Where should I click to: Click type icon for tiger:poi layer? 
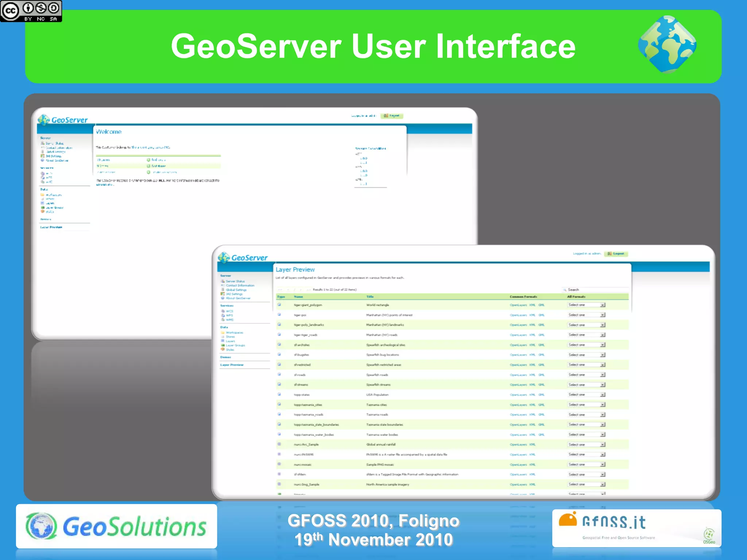[x=279, y=314]
